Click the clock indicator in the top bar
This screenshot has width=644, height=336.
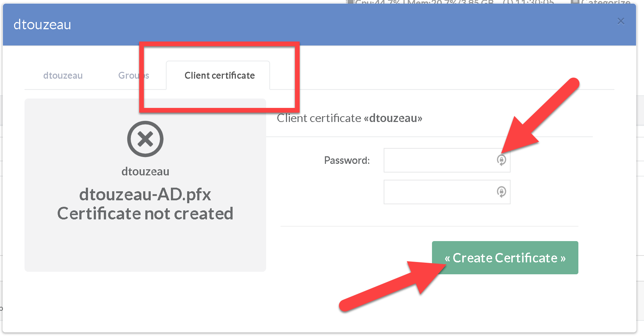click(529, 2)
